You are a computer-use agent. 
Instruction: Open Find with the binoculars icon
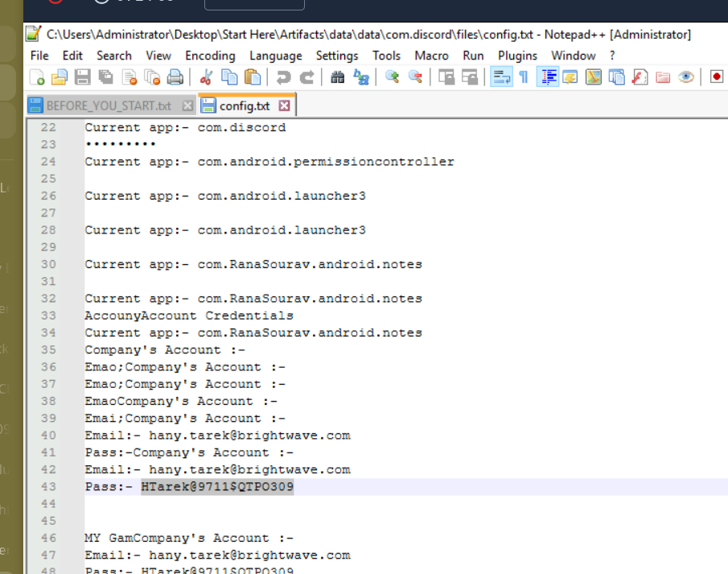[338, 77]
